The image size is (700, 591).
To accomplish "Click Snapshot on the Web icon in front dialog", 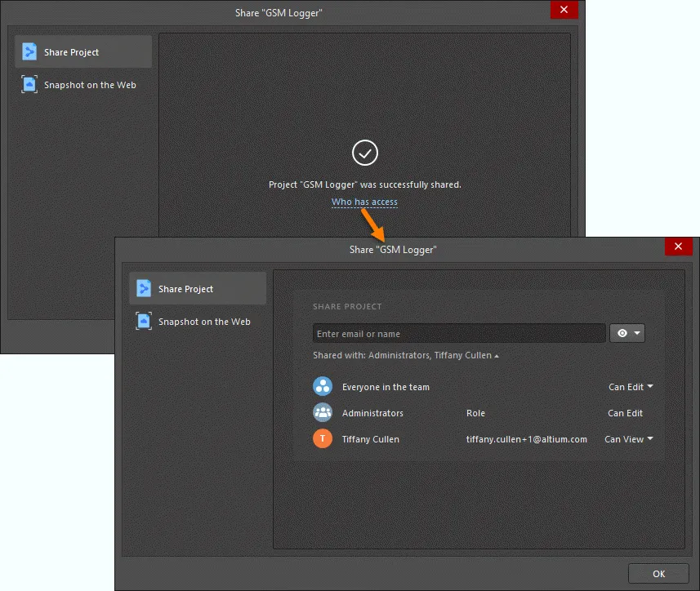I will tap(144, 321).
